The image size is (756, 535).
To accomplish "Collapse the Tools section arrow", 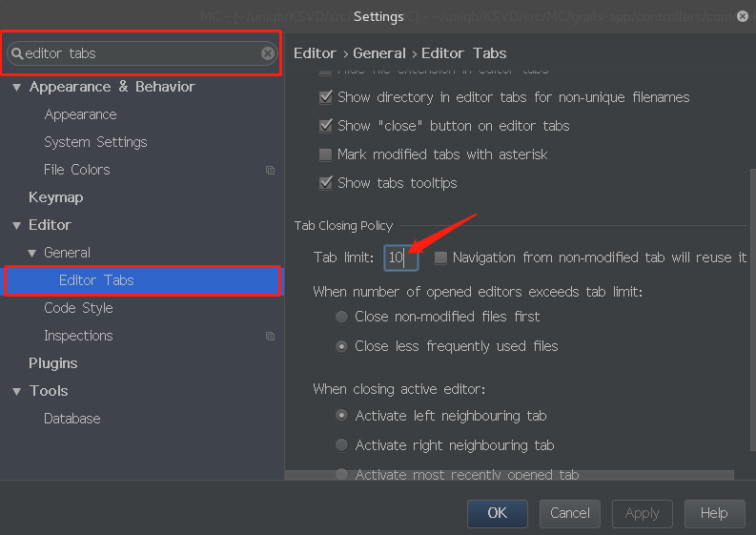I will click(17, 391).
